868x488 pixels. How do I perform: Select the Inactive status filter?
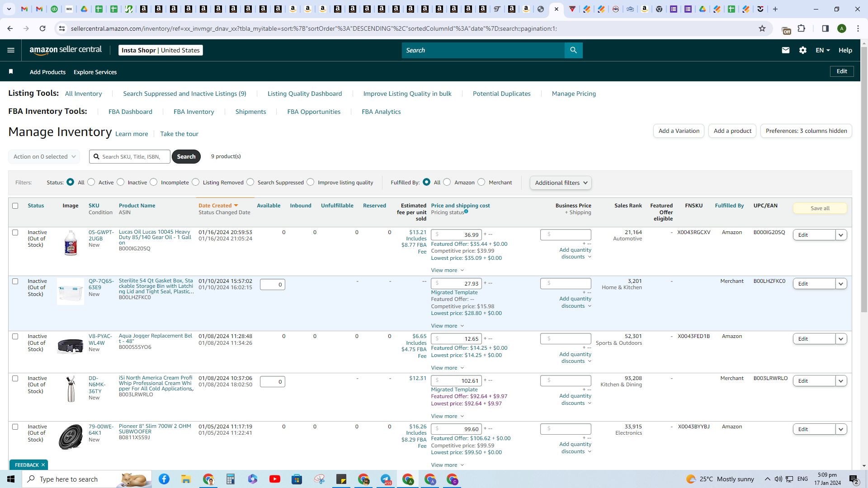coord(121,182)
